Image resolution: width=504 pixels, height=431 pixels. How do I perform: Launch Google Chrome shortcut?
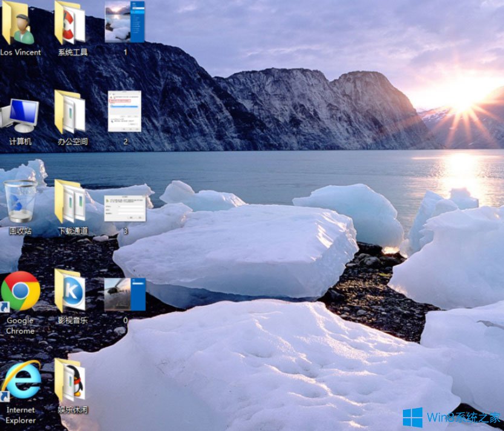click(20, 291)
